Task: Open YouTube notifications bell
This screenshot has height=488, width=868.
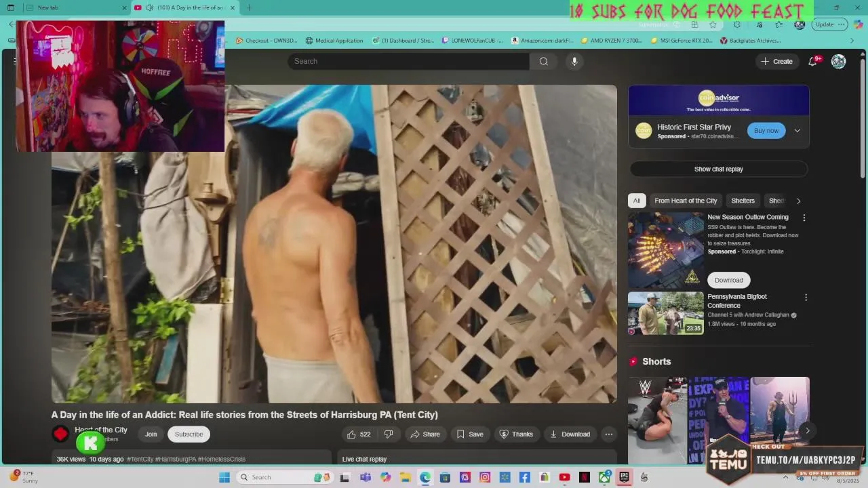Action: pyautogui.click(x=812, y=61)
